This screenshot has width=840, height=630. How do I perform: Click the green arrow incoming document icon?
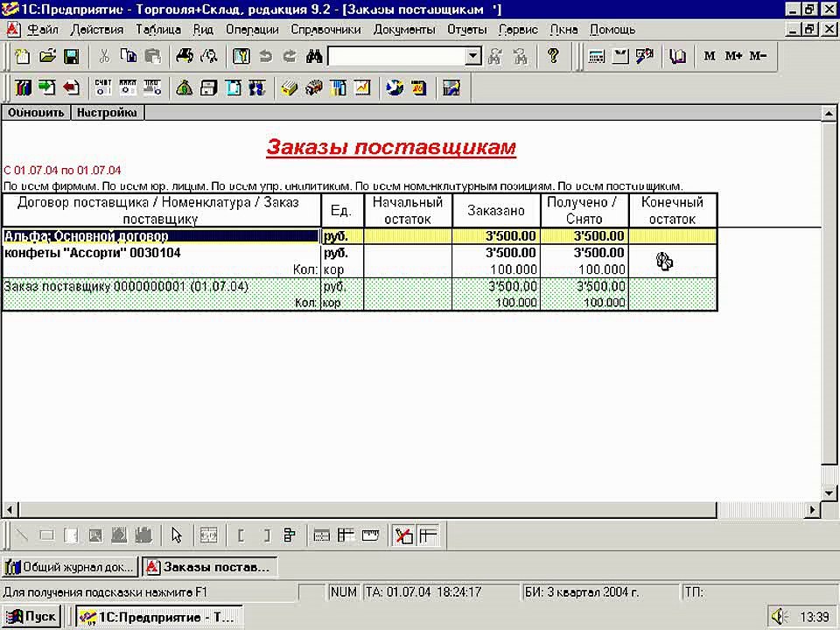47,87
